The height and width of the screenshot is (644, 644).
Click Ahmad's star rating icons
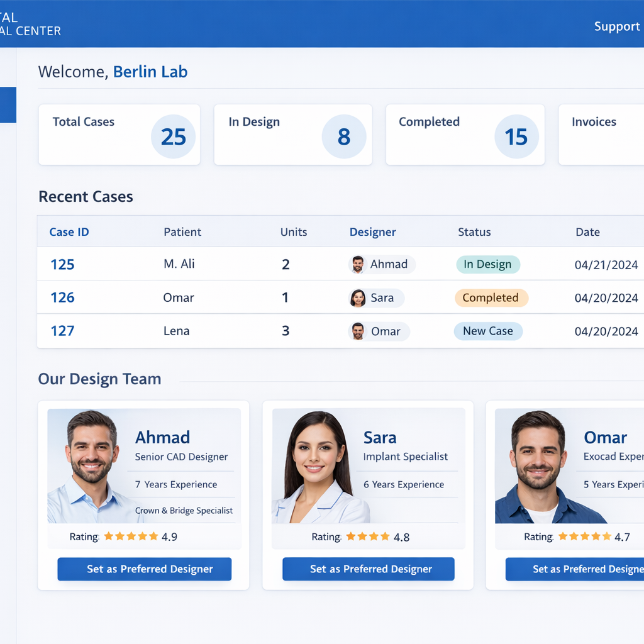(131, 536)
